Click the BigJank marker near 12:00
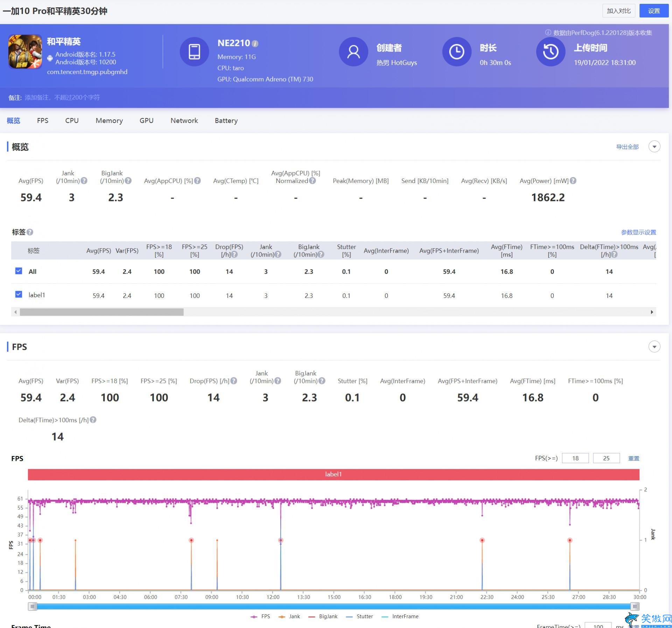This screenshot has height=628, width=672. click(x=280, y=540)
